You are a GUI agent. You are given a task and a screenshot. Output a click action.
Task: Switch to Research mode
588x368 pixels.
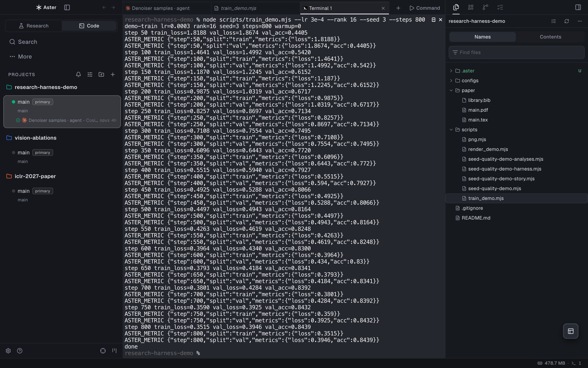click(33, 26)
